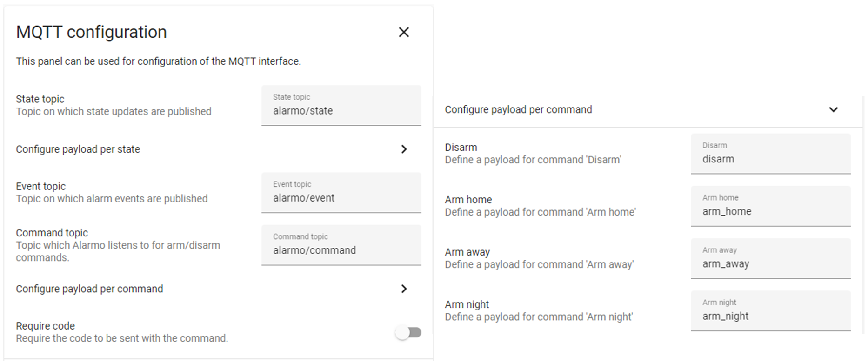Close the MQTT configuration panel
Screen dimensions: 868x364
tap(404, 32)
